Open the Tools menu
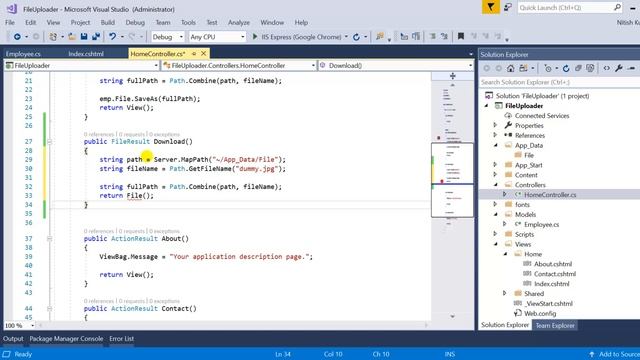The height and width of the screenshot is (360, 640). (x=188, y=22)
